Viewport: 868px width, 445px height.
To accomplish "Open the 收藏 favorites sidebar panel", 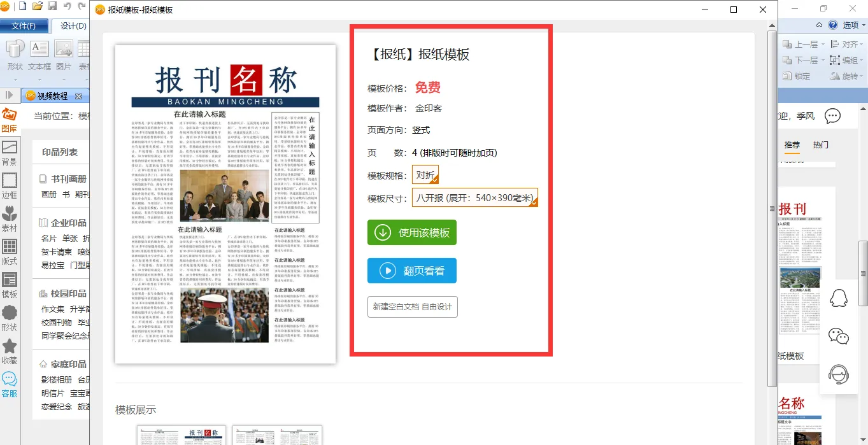I will [x=10, y=352].
